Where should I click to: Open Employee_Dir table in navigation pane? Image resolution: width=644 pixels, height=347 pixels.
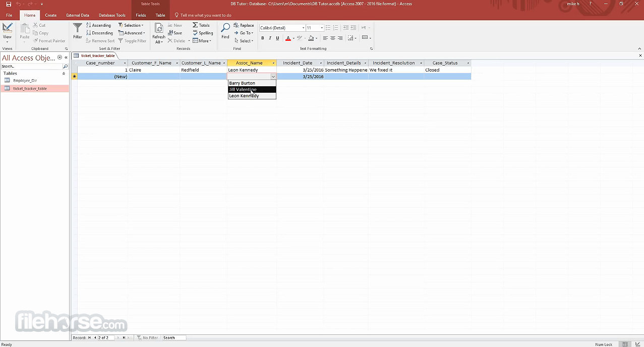click(35, 80)
